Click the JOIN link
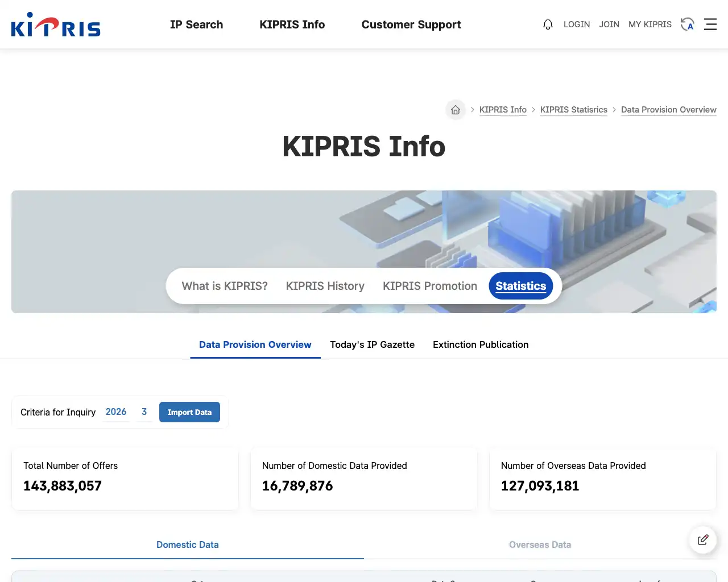 coord(609,24)
